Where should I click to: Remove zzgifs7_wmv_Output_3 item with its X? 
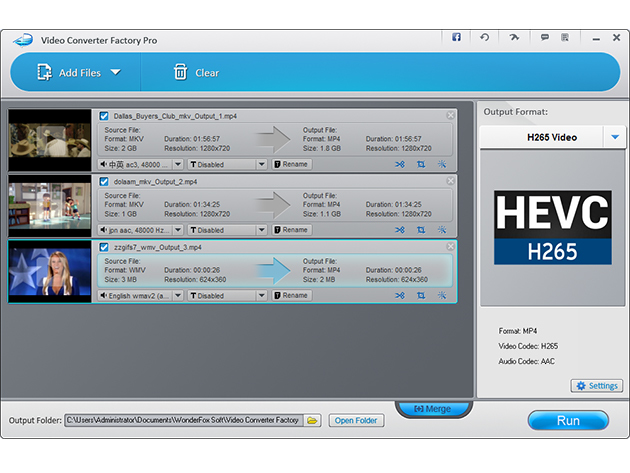point(450,246)
